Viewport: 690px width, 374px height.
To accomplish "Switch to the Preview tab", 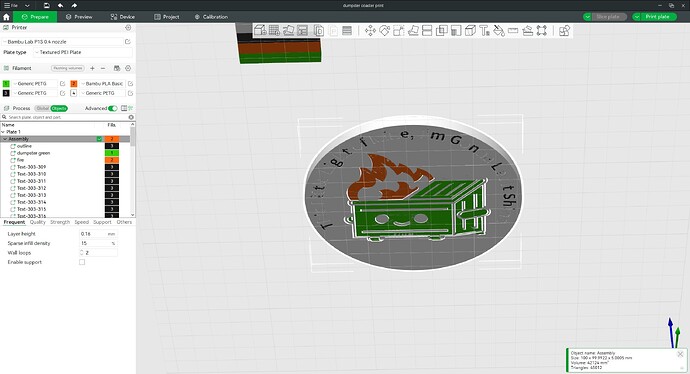I will coord(79,17).
